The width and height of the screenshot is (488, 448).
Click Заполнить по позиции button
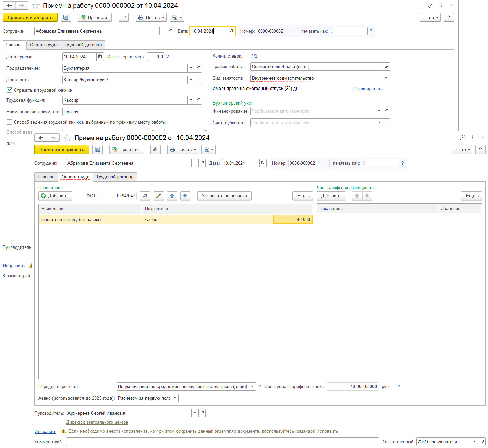click(x=225, y=196)
